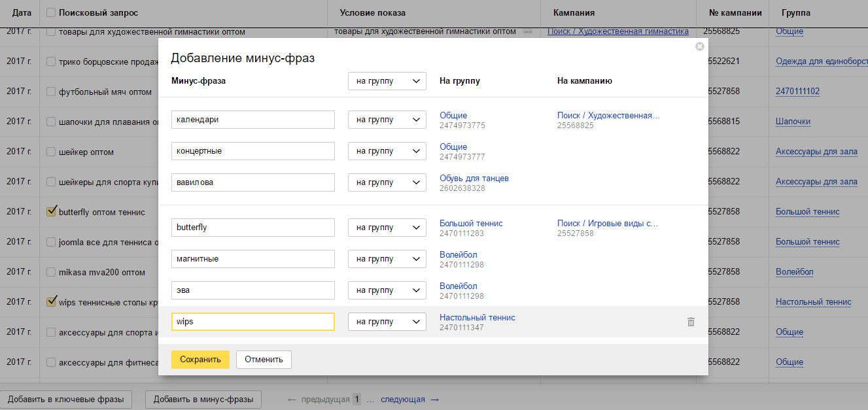Open Большой теннис group link in dialog
Viewport: 868px width, 410px height.
click(x=471, y=224)
